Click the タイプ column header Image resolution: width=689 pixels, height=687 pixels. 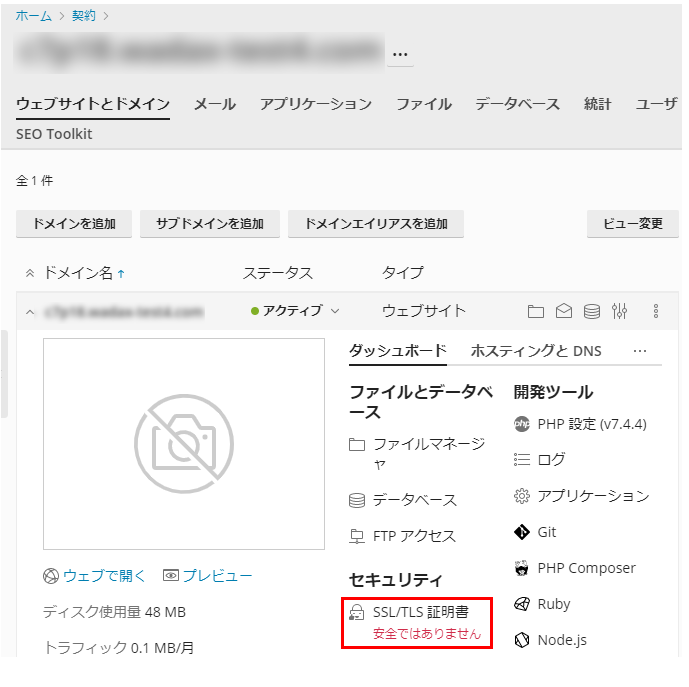tap(403, 273)
